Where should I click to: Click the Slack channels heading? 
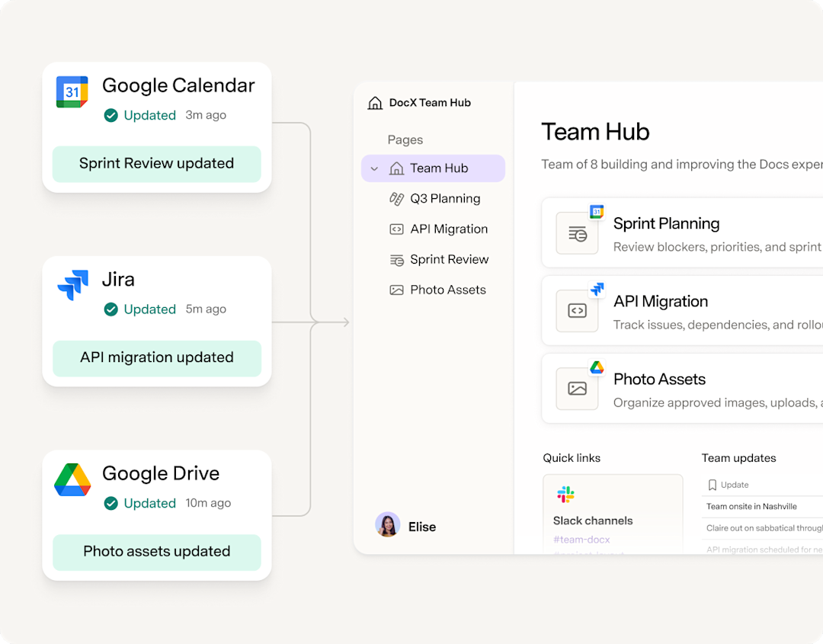[593, 521]
